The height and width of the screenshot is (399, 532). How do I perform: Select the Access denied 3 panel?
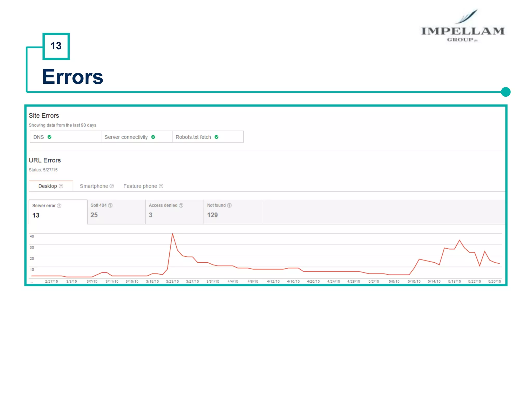pos(174,211)
